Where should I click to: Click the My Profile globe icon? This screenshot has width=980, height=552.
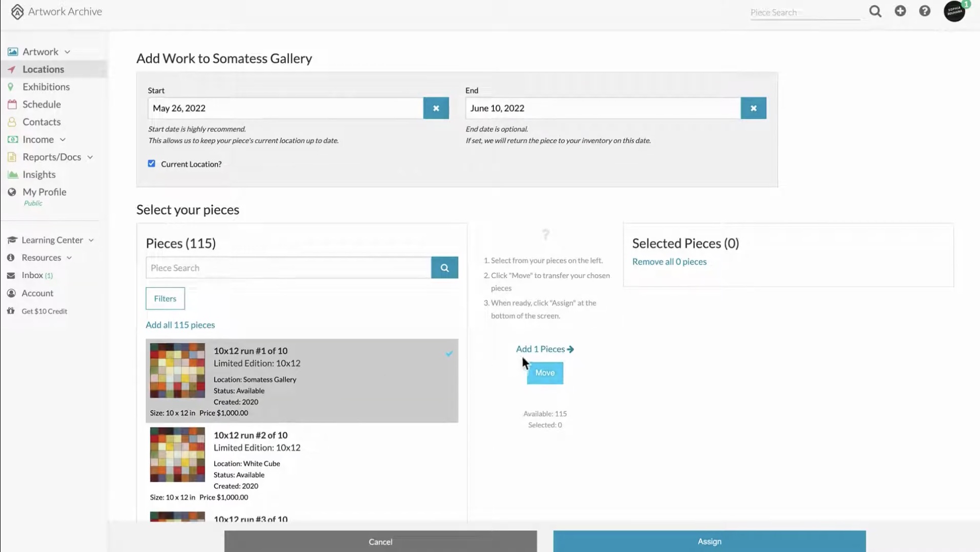click(12, 192)
